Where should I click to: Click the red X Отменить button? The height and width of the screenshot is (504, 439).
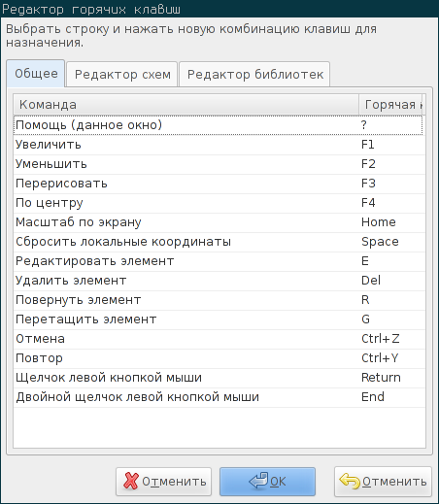pos(163,482)
